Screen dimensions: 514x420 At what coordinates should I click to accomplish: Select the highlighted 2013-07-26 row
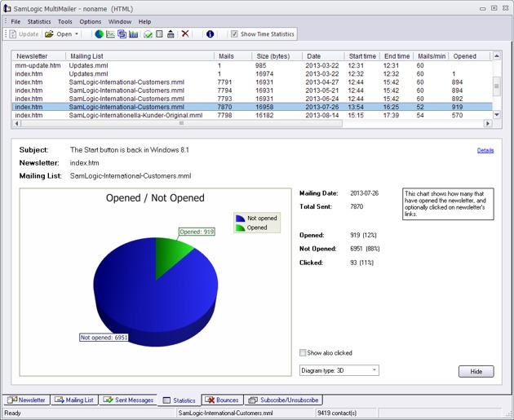(x=252, y=107)
